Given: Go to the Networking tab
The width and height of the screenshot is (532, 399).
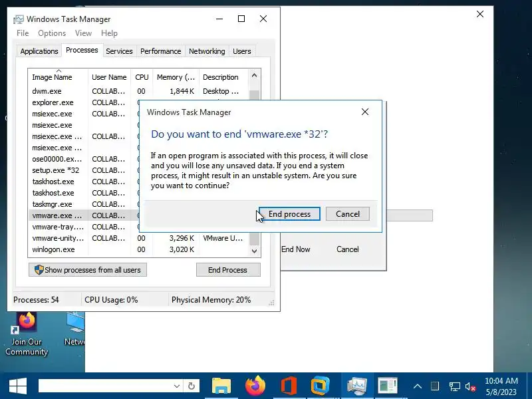Looking at the screenshot, I should 207,51.
